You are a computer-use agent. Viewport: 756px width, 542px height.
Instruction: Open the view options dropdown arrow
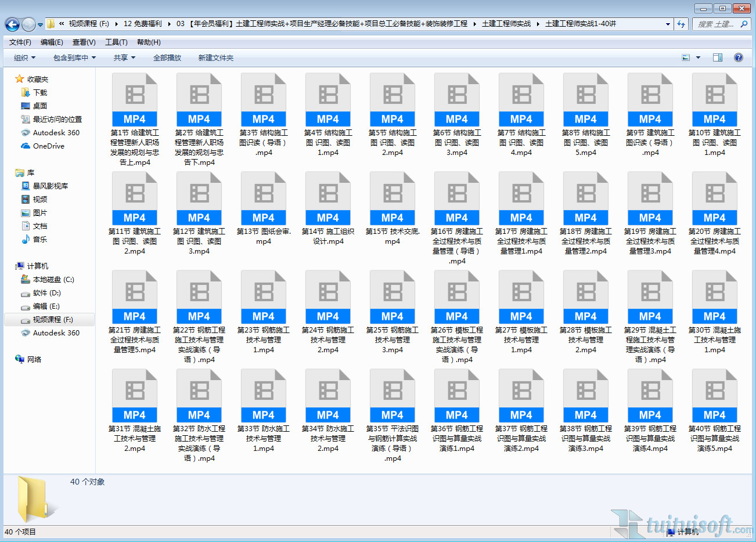point(698,57)
